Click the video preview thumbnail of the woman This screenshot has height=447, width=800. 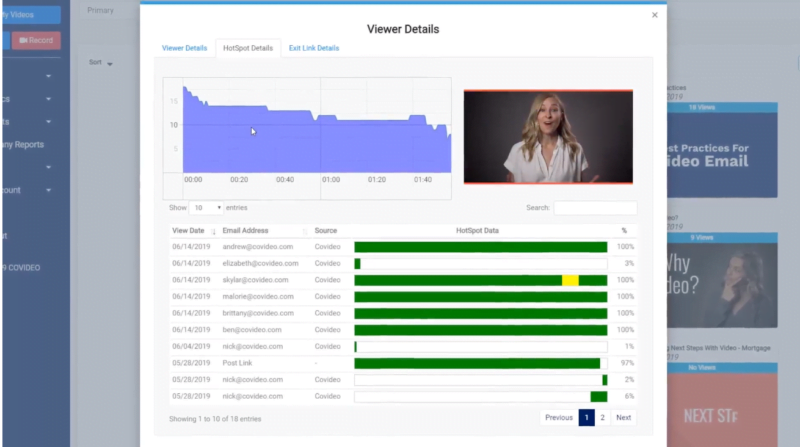tap(548, 137)
